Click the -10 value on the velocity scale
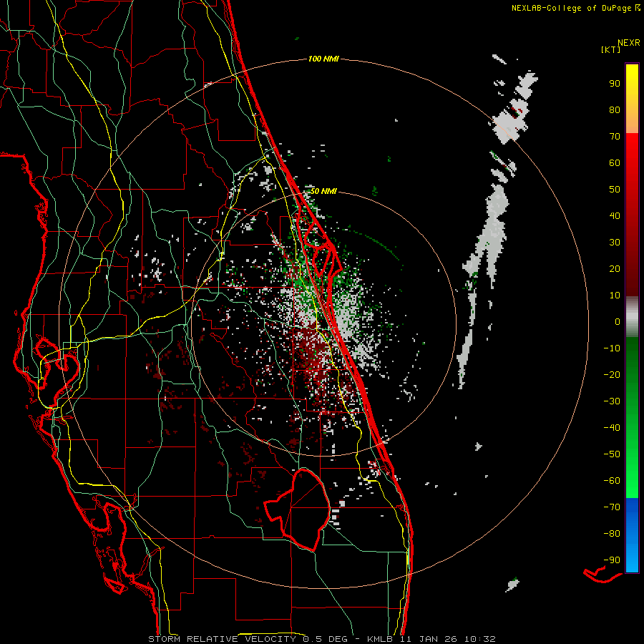The height and width of the screenshot is (644, 644). [612, 348]
